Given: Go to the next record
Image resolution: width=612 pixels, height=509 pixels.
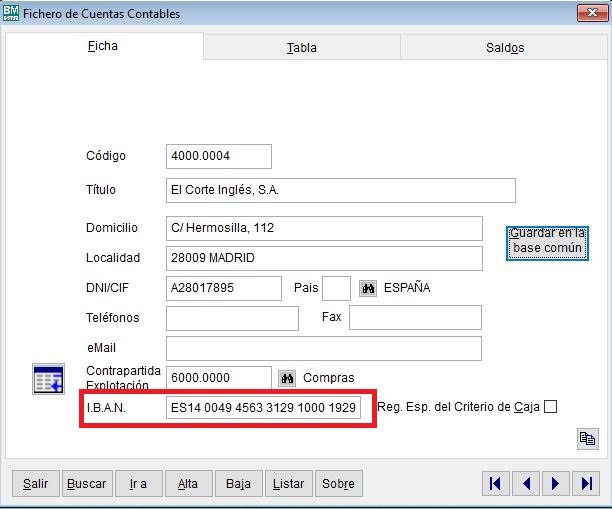Looking at the screenshot, I should point(556,484).
